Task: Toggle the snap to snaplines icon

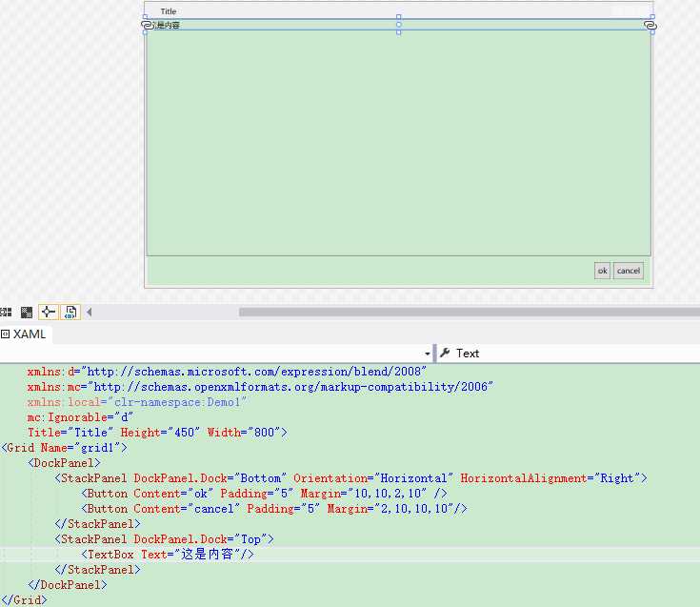Action: pos(49,312)
